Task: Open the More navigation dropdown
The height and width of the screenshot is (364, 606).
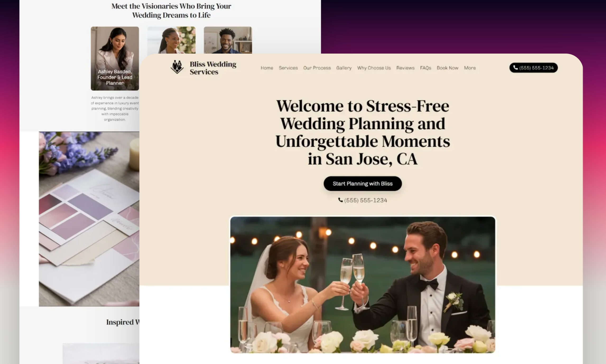Action: tap(470, 68)
